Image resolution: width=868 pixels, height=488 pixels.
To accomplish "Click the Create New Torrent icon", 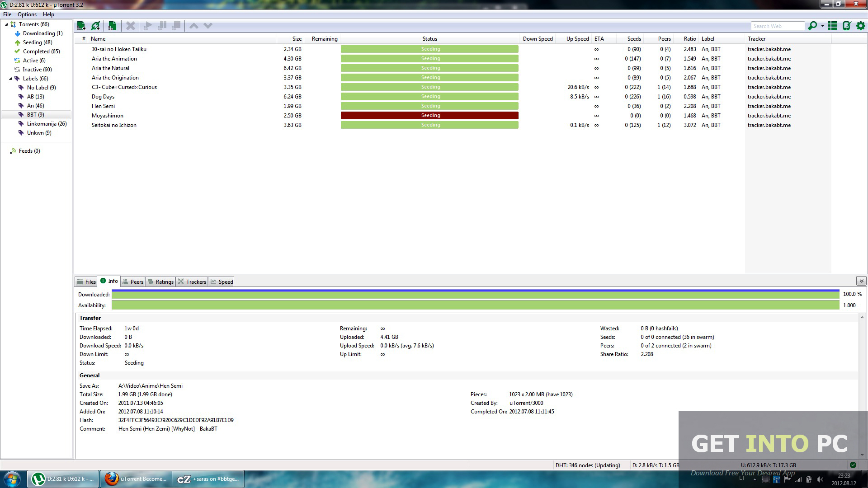I will [113, 26].
